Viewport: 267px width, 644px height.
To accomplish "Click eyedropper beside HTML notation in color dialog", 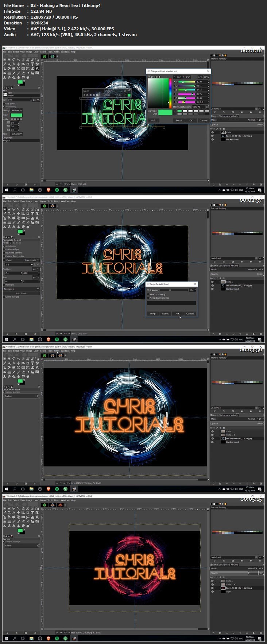I will (x=208, y=106).
